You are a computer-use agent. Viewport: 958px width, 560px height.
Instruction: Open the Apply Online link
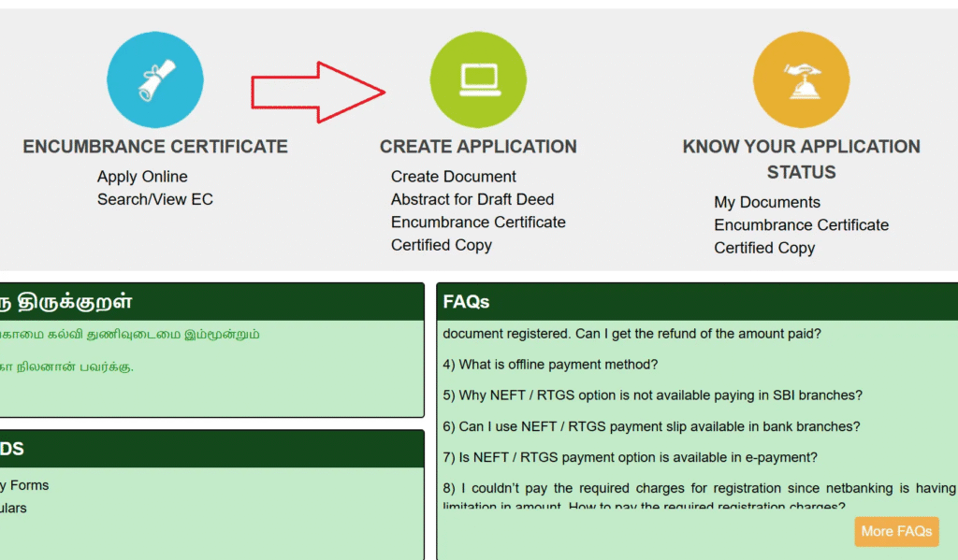(x=142, y=177)
